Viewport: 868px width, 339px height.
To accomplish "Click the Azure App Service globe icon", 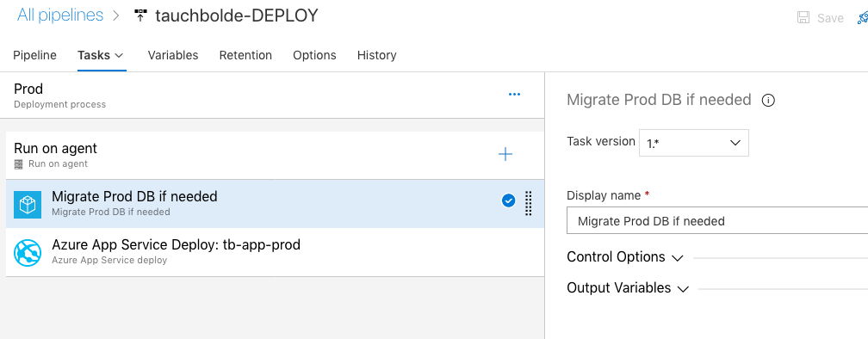I will tap(28, 252).
